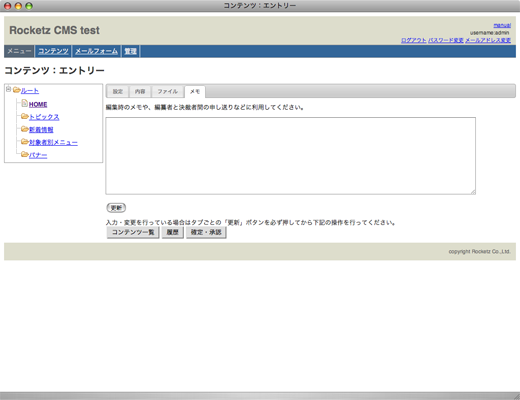
Task: Click the 履歴 button
Action: pyautogui.click(x=173, y=232)
